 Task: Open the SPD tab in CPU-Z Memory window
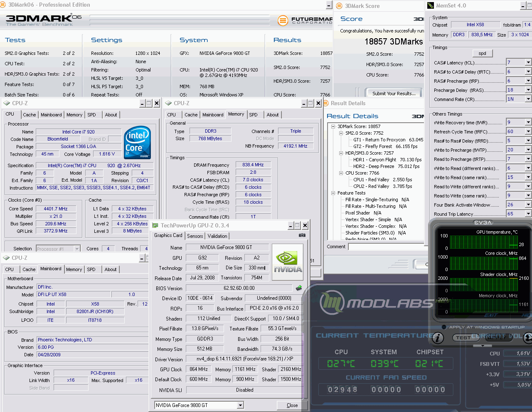[253, 115]
